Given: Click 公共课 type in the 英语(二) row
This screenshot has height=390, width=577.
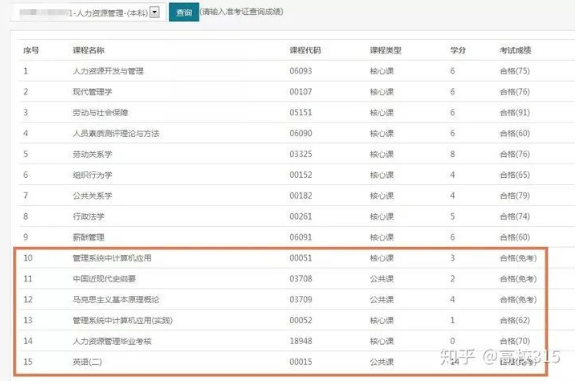Looking at the screenshot, I should [x=382, y=362].
